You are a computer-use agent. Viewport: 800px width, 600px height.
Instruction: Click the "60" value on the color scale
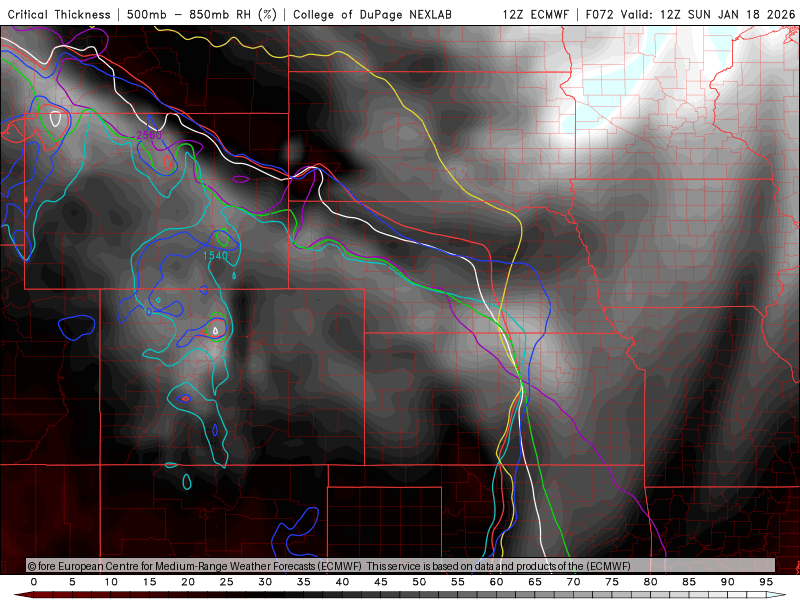496,582
